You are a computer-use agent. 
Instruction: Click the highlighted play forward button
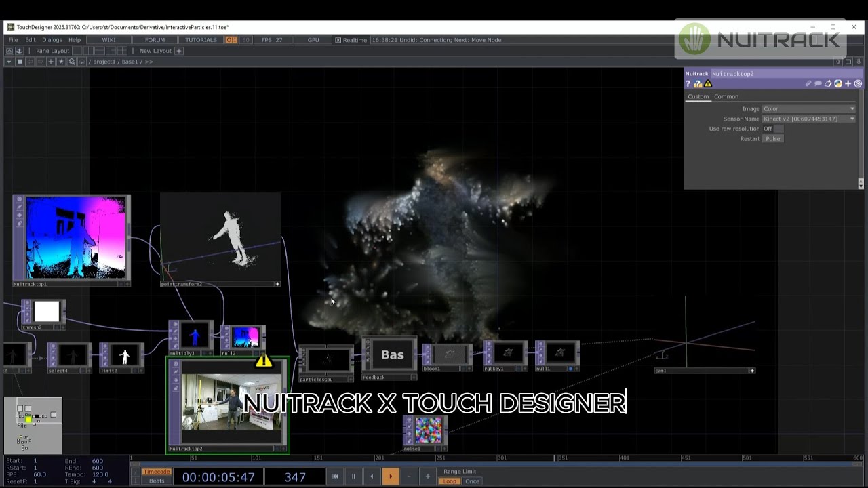pos(391,476)
